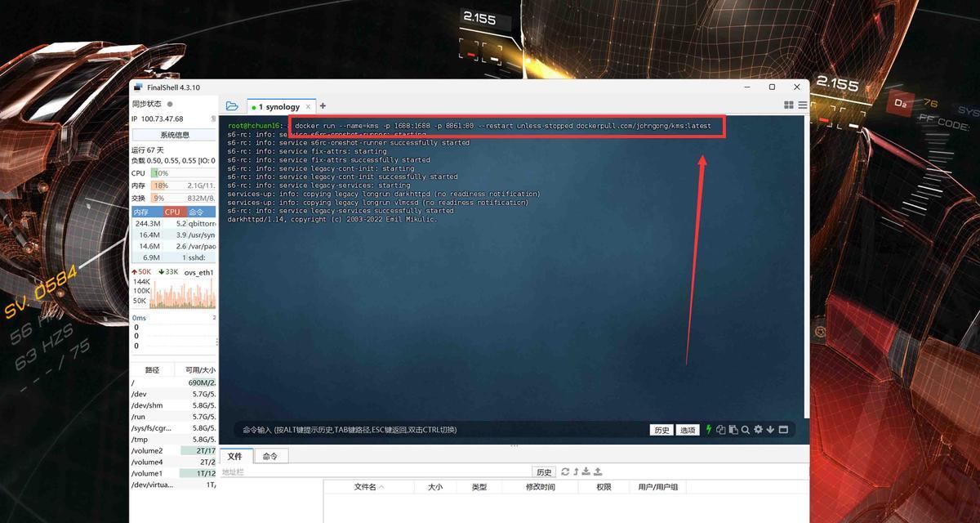Sort processes by 内存 column
The height and width of the screenshot is (523, 980).
pos(146,212)
